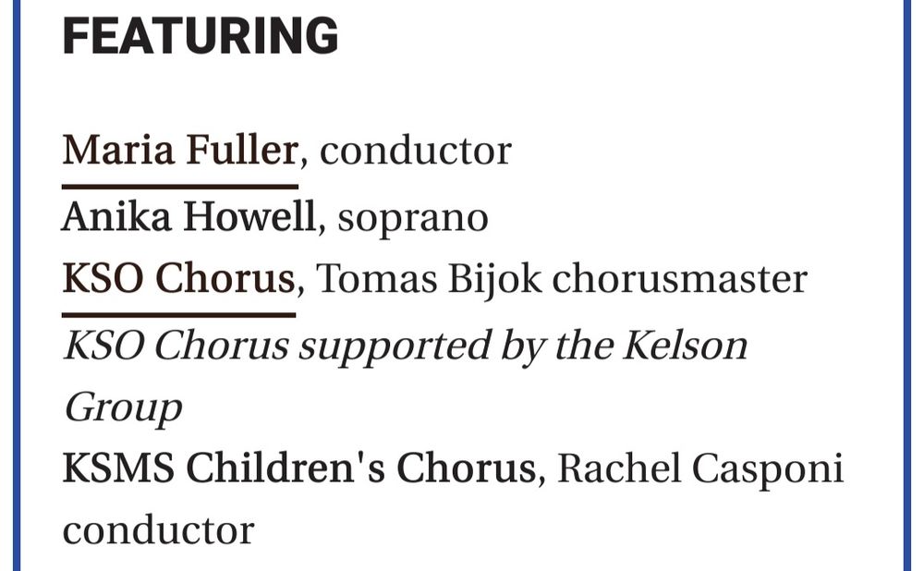Click the underline beneath Maria Fuller

coord(180,187)
